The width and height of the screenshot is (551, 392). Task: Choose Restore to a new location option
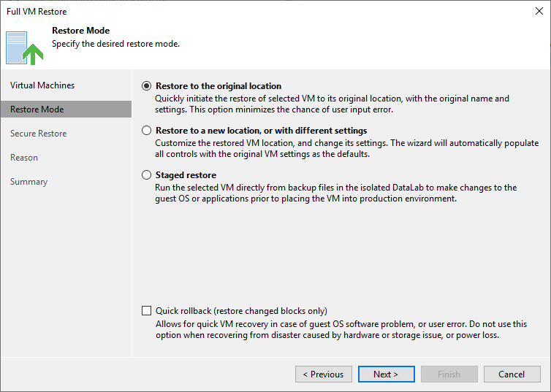(147, 131)
